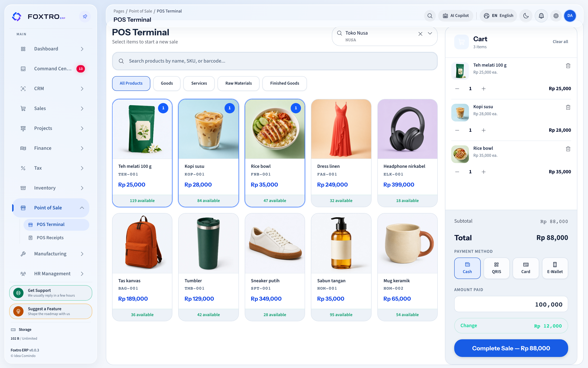Open AI Copilot
Screen dimensions: 588x368
pyautogui.click(x=456, y=16)
